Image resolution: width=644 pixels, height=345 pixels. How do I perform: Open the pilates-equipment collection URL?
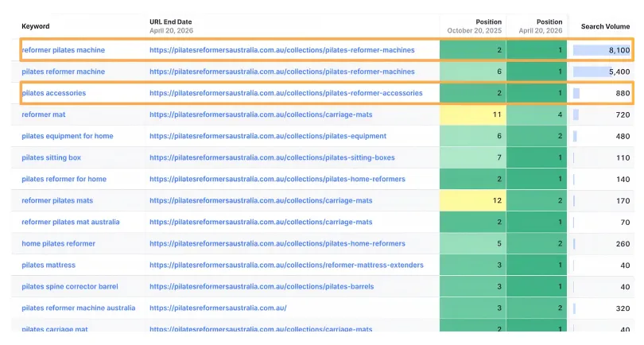[x=268, y=136]
